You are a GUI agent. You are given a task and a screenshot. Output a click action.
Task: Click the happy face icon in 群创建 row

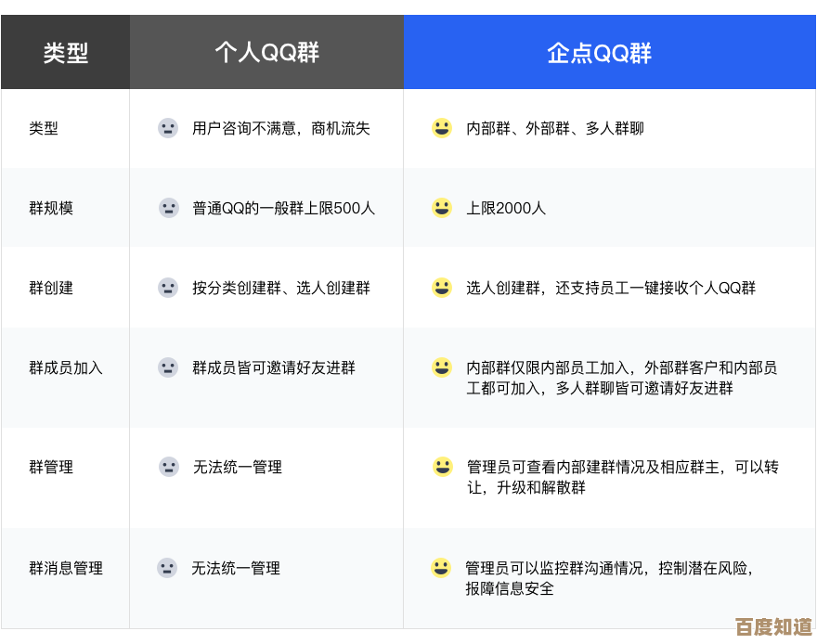click(441, 288)
